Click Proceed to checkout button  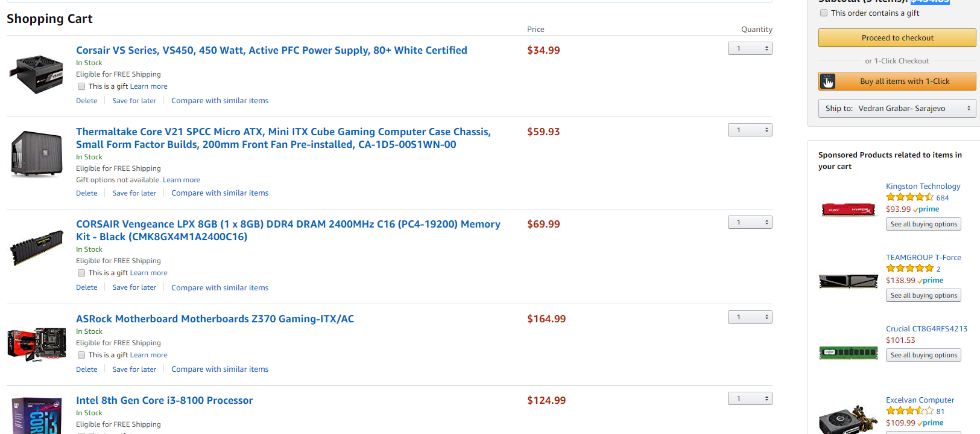coord(897,37)
